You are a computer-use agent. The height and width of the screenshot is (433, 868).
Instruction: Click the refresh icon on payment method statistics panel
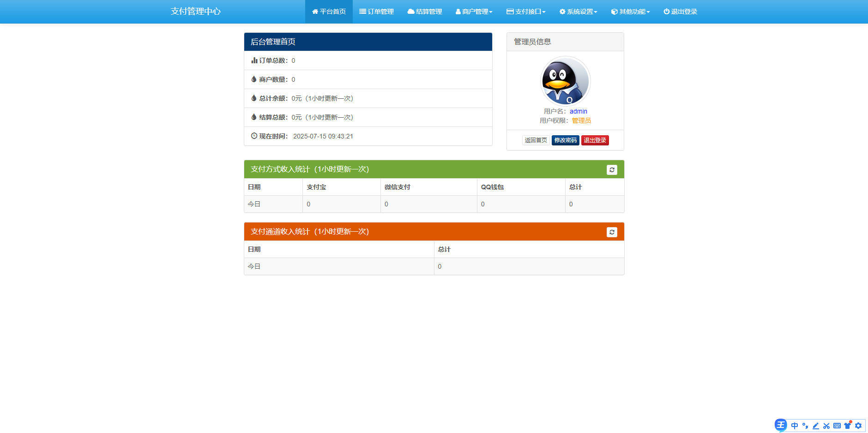(x=612, y=169)
